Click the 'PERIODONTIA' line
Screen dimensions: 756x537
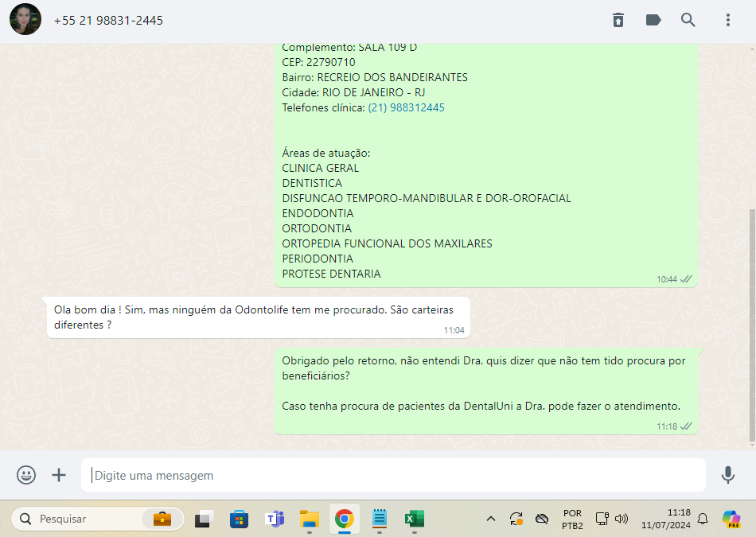coord(318,259)
